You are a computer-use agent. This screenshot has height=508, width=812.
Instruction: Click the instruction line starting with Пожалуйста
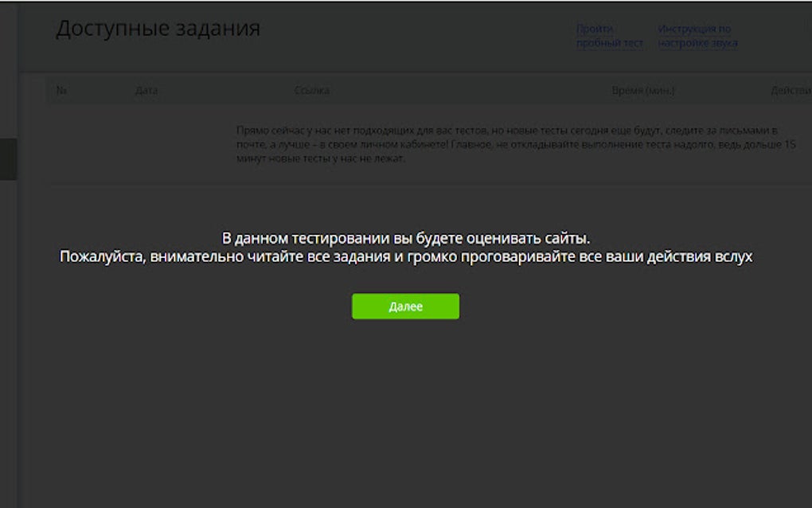tap(406, 256)
